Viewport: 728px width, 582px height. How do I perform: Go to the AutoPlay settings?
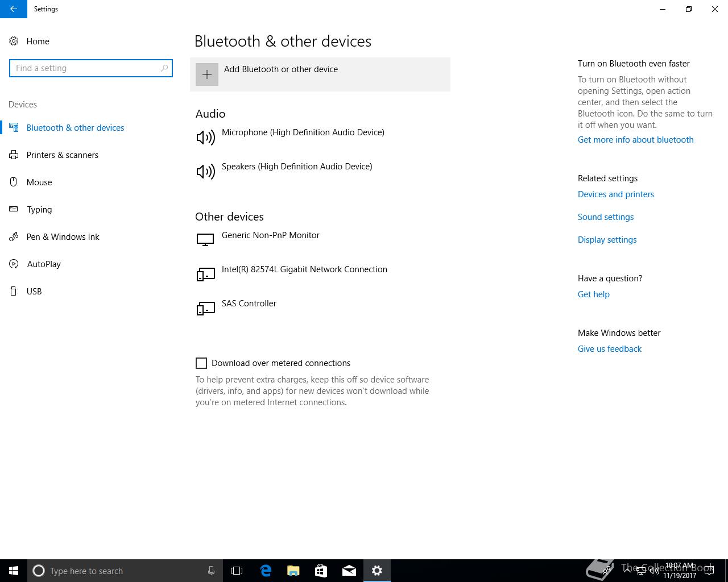point(44,264)
